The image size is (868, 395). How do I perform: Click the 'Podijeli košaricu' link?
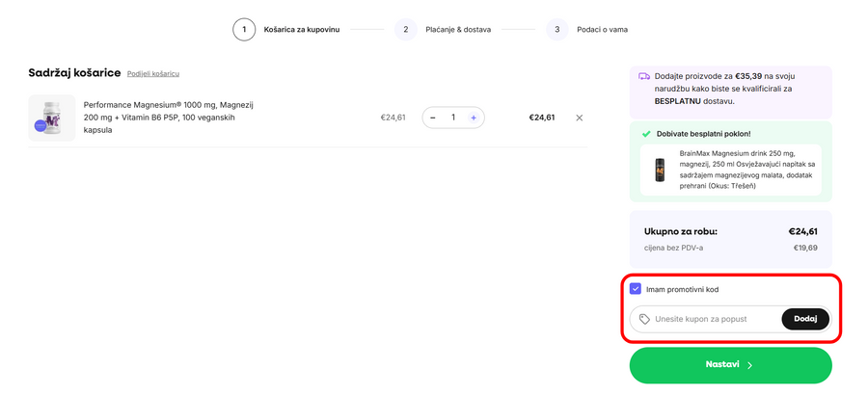pos(153,73)
